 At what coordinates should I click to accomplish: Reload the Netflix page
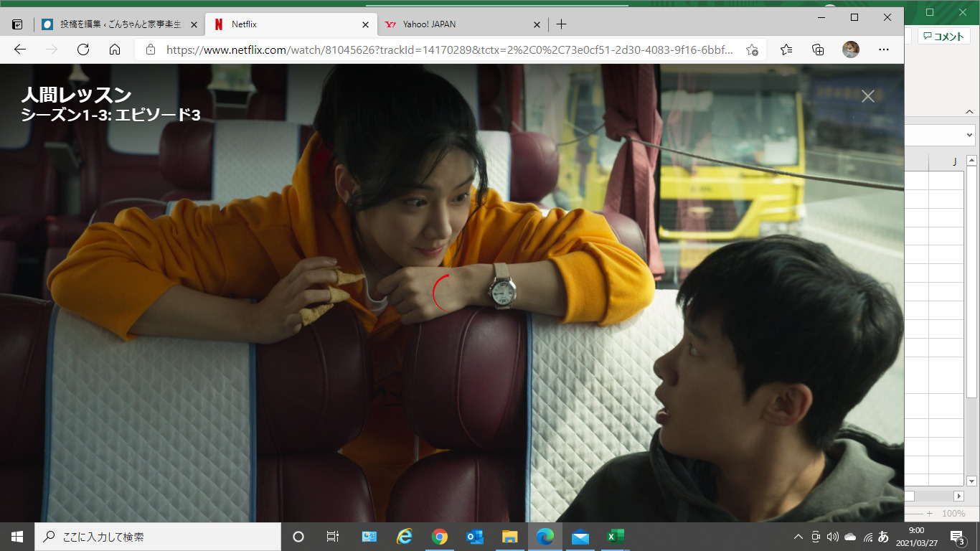pyautogui.click(x=83, y=50)
